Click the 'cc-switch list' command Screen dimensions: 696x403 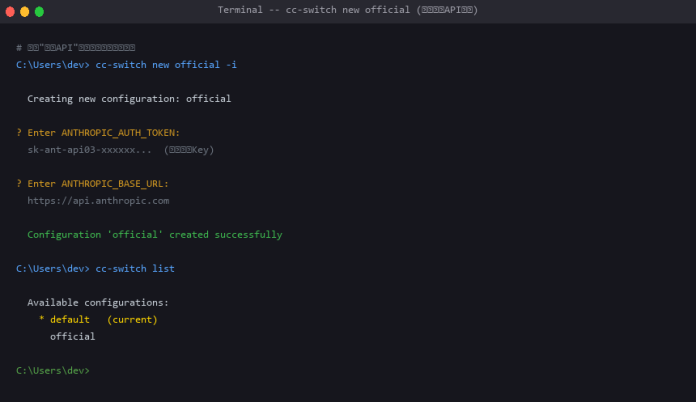pos(135,269)
